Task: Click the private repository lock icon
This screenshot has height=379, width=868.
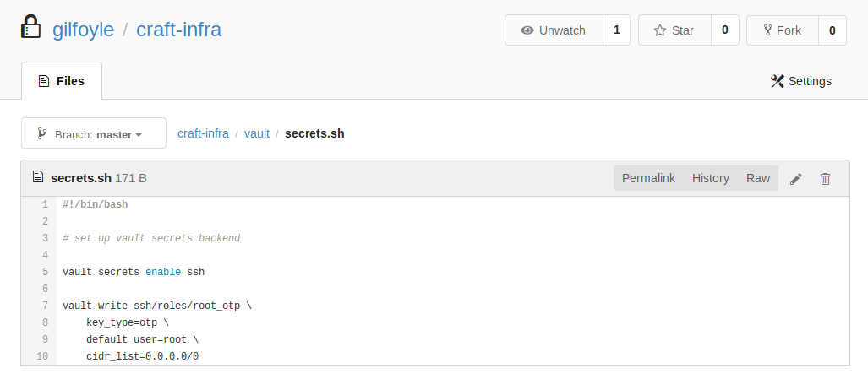Action: coord(30,28)
